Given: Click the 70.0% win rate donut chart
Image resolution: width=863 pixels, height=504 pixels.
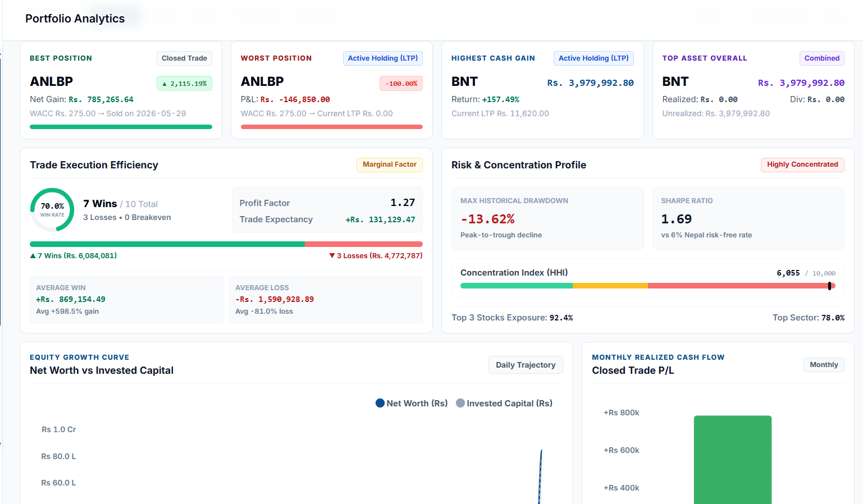Looking at the screenshot, I should (x=52, y=210).
